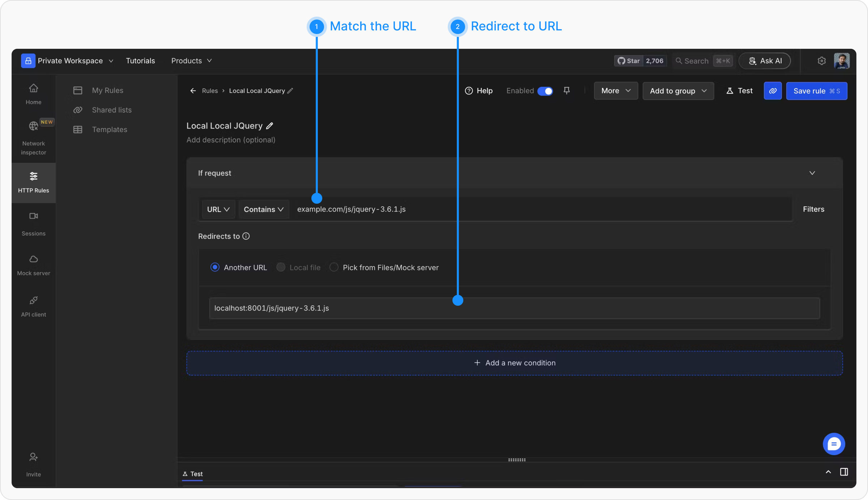Viewport: 868px width, 500px height.
Task: Open the More dropdown menu
Action: coord(616,91)
